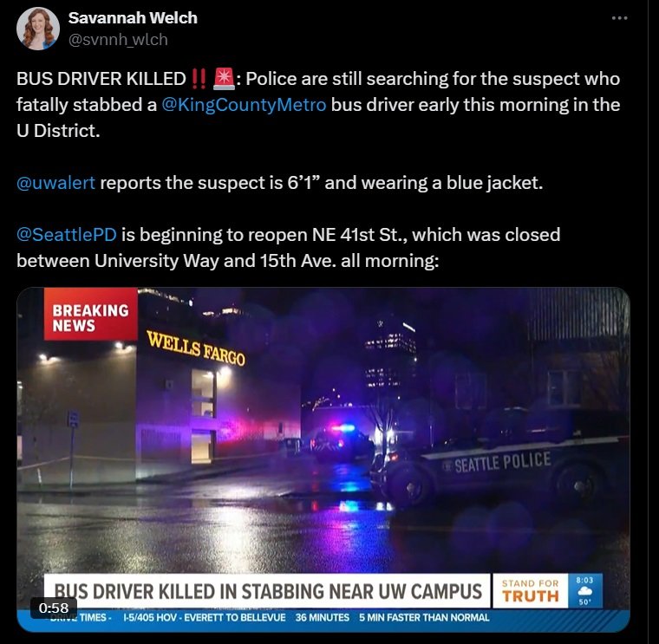The width and height of the screenshot is (659, 644).
Task: Open the three-dot more options menu
Action: [620, 18]
